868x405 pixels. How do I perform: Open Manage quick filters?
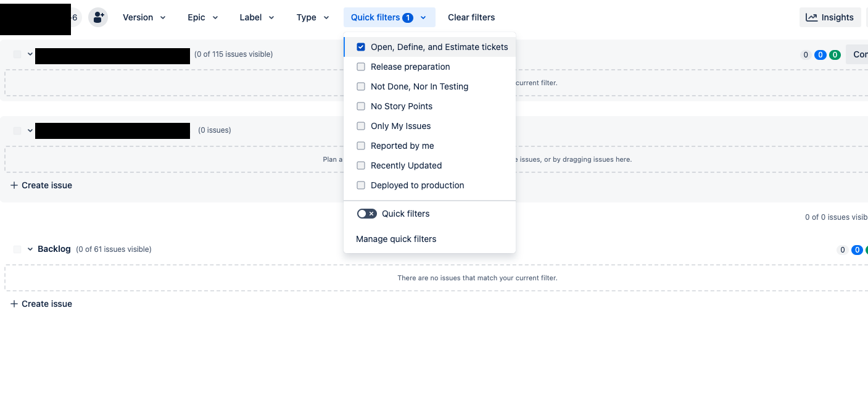coord(396,239)
